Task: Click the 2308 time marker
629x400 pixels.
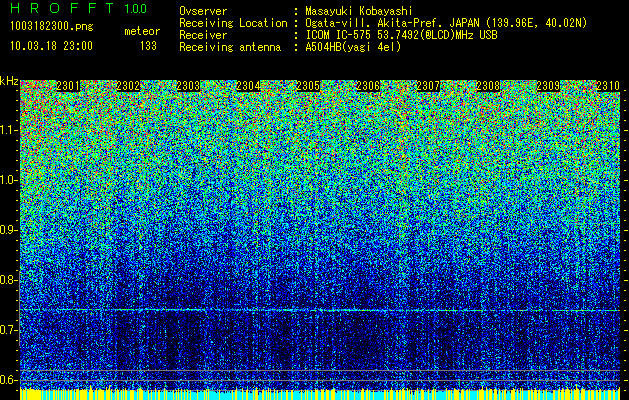Action: [x=488, y=86]
